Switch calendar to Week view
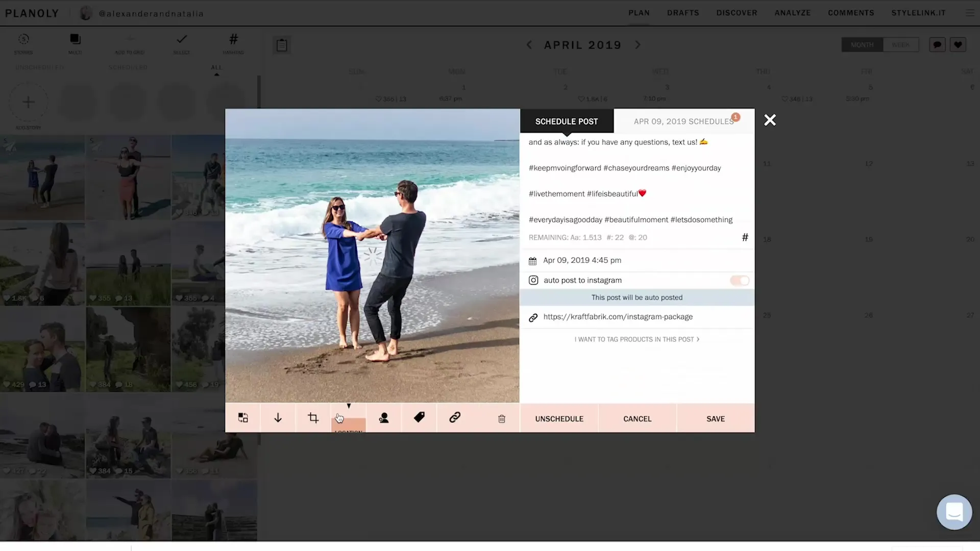 [x=901, y=45]
